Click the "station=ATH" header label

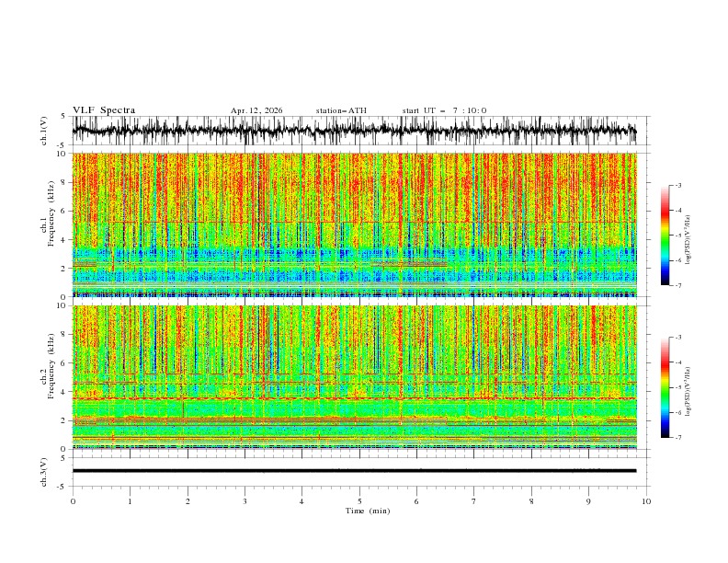point(341,110)
